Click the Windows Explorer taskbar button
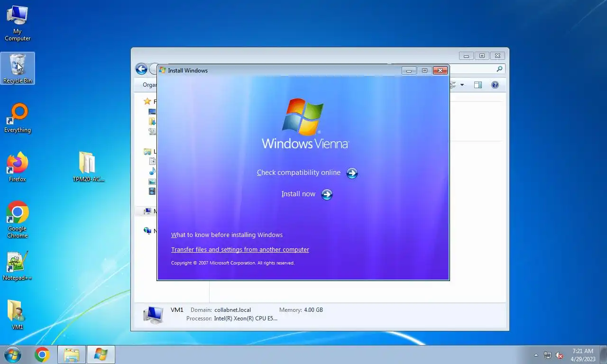The height and width of the screenshot is (364, 607). tap(72, 355)
